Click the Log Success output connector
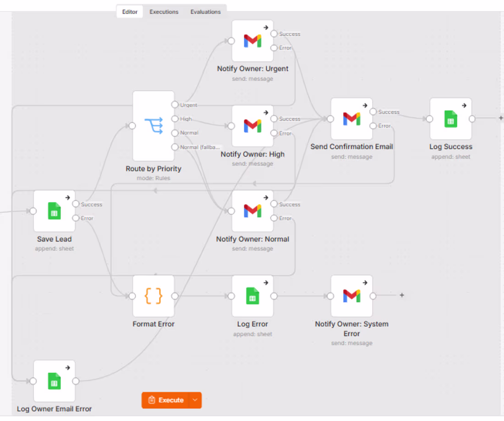Image resolution: width=504 pixels, height=421 pixels. (472, 119)
